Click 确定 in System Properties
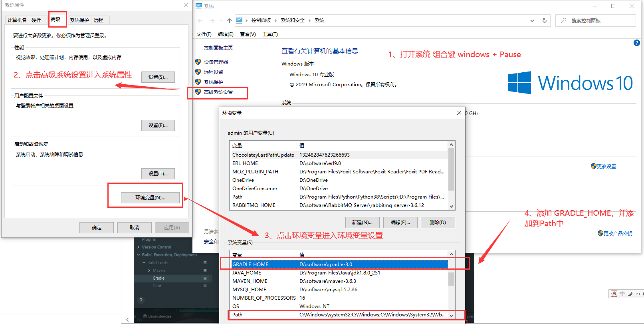This screenshot has width=644, height=324. (x=97, y=228)
